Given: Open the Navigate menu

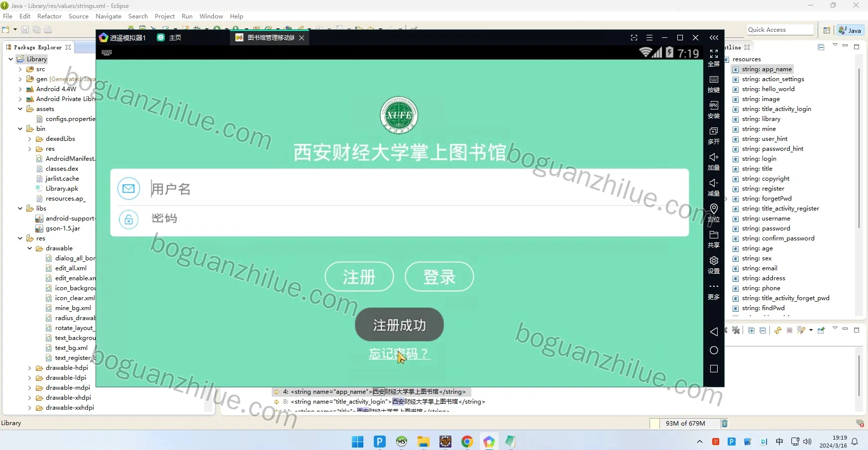Looking at the screenshot, I should (x=108, y=16).
